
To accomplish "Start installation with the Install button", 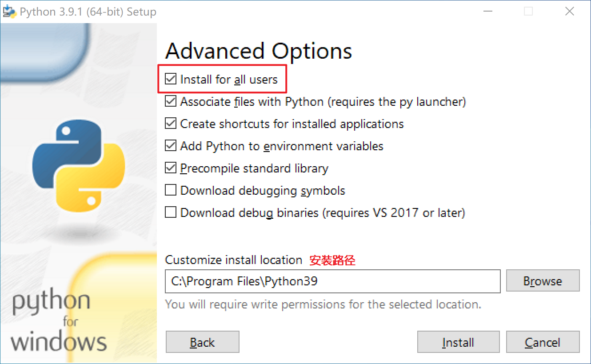I will [459, 342].
